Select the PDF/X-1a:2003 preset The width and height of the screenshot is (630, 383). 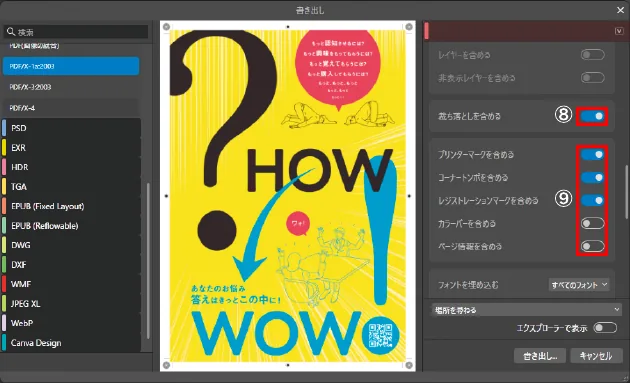71,66
